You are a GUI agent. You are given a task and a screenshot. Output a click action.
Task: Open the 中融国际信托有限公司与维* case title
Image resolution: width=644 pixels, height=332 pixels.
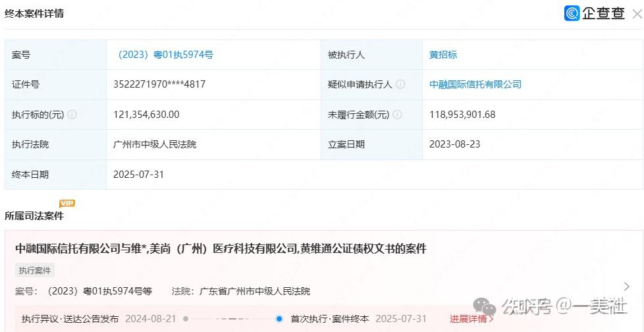point(221,248)
